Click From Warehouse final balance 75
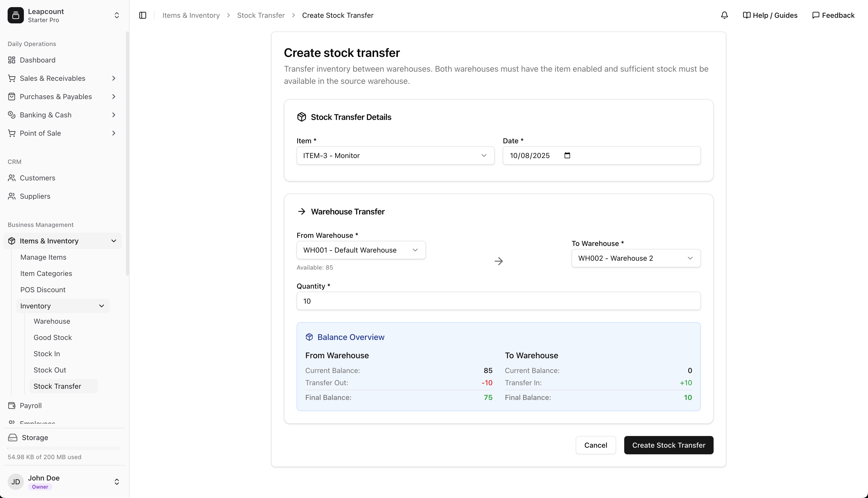Image resolution: width=868 pixels, height=498 pixels. pos(488,397)
